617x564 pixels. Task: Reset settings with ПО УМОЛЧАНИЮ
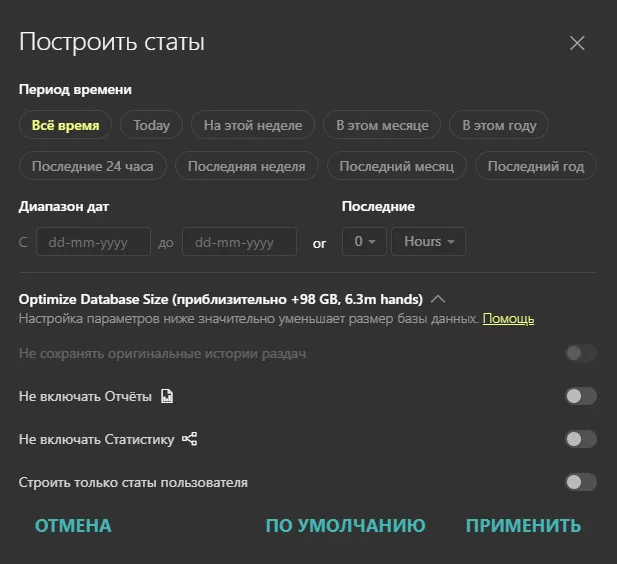click(x=345, y=526)
